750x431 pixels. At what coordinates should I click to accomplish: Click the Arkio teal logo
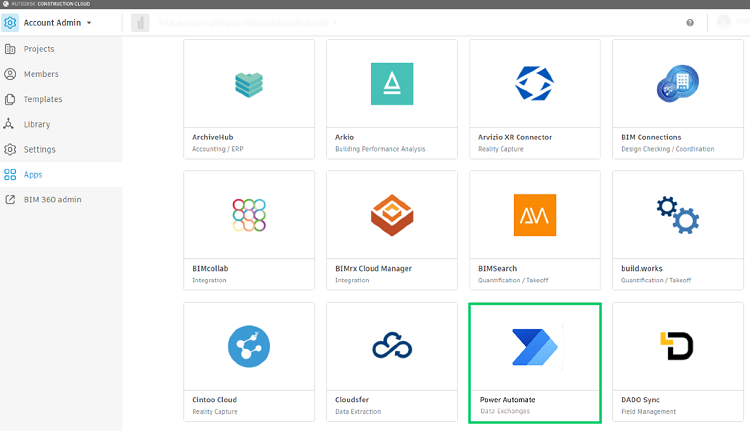(392, 84)
